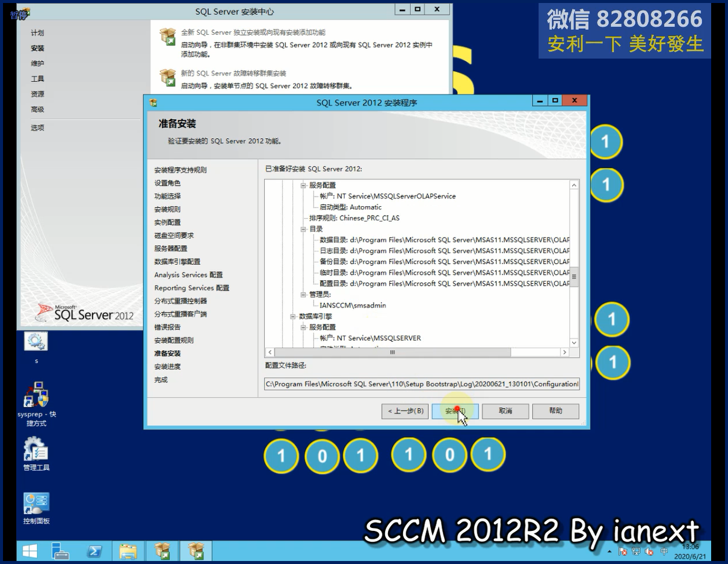The width and height of the screenshot is (728, 564).
Task: Click the volume tray icon
Action: 649,551
